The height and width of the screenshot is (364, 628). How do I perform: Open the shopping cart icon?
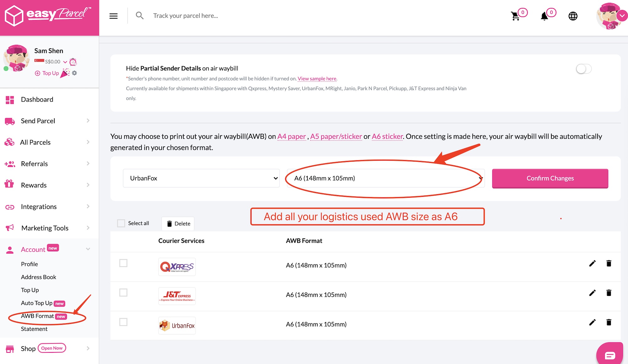coord(516,16)
